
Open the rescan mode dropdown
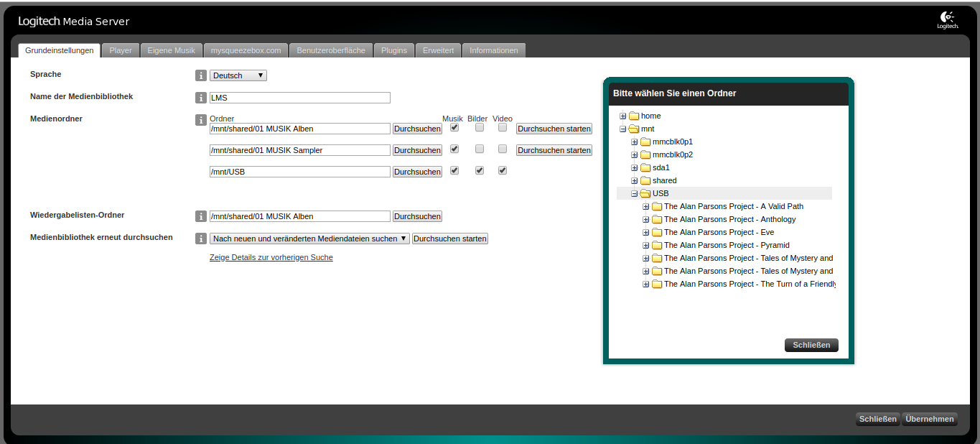coord(309,239)
